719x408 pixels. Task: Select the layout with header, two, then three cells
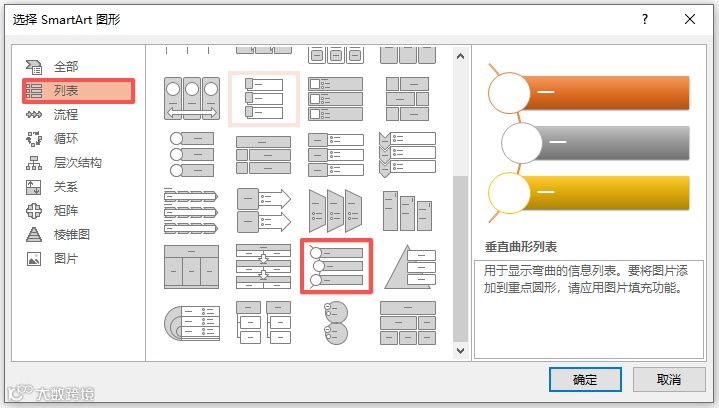pyautogui.click(x=408, y=322)
